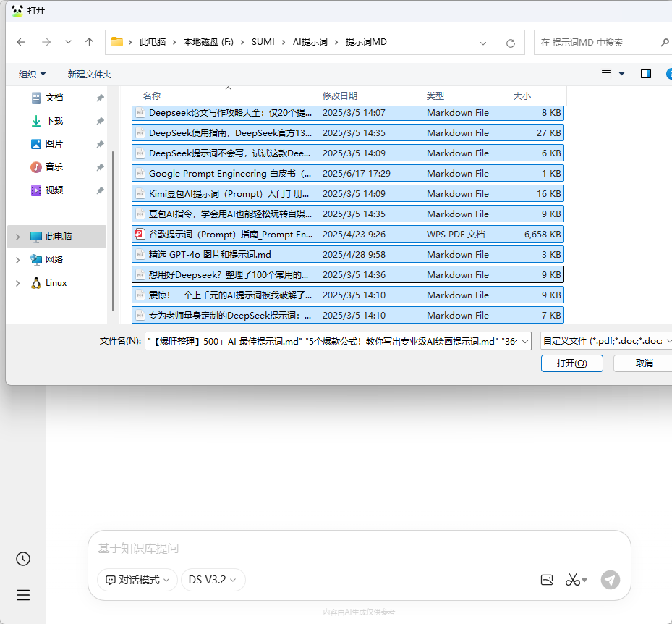Click the send message paper plane icon
672x624 pixels.
[611, 580]
